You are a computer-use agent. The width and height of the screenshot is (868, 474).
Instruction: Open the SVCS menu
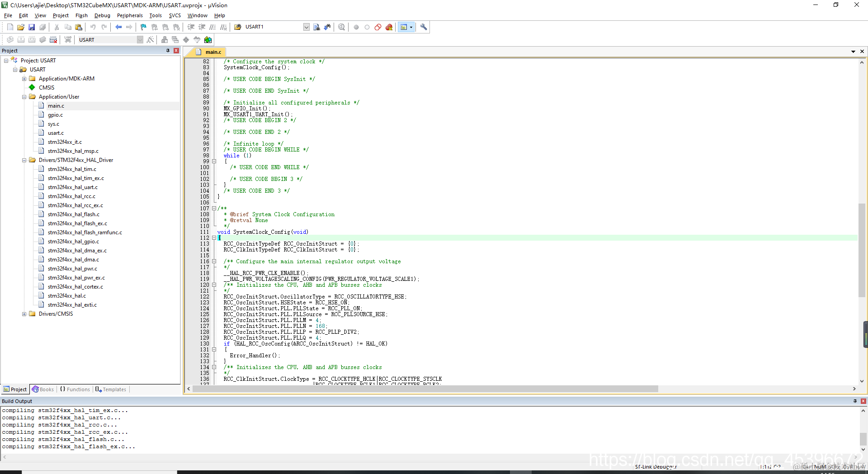pyautogui.click(x=175, y=15)
